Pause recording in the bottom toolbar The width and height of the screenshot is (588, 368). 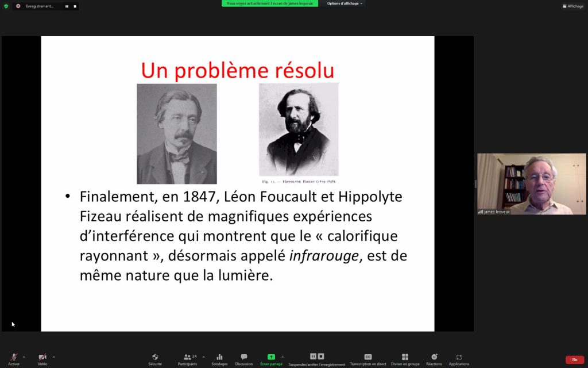click(313, 356)
